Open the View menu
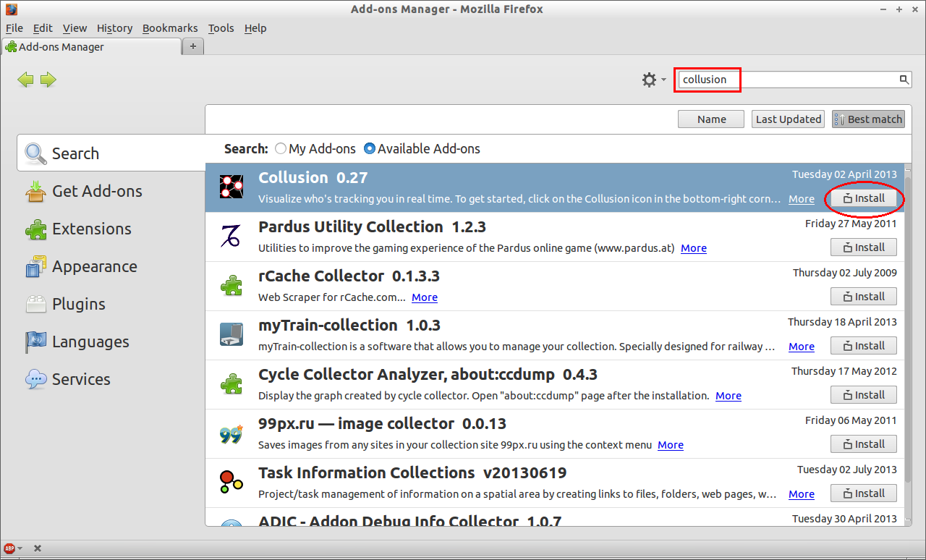The image size is (926, 560). coord(75,28)
